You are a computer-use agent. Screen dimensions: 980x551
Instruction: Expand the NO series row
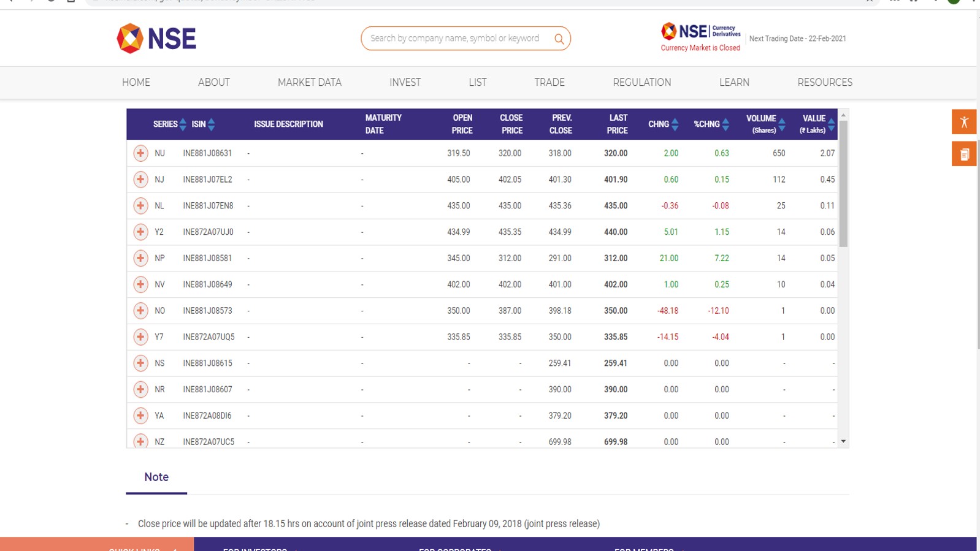click(140, 311)
